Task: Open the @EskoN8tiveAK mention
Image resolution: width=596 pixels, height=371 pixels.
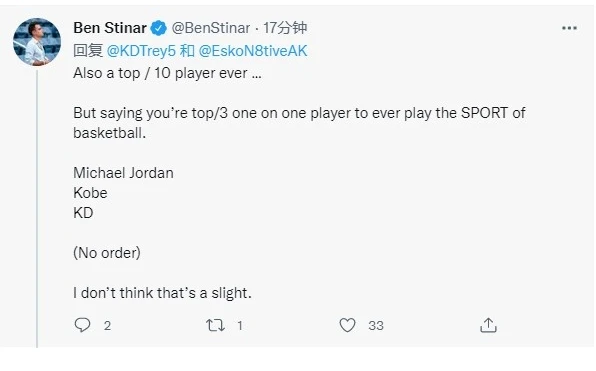Action: (x=253, y=51)
